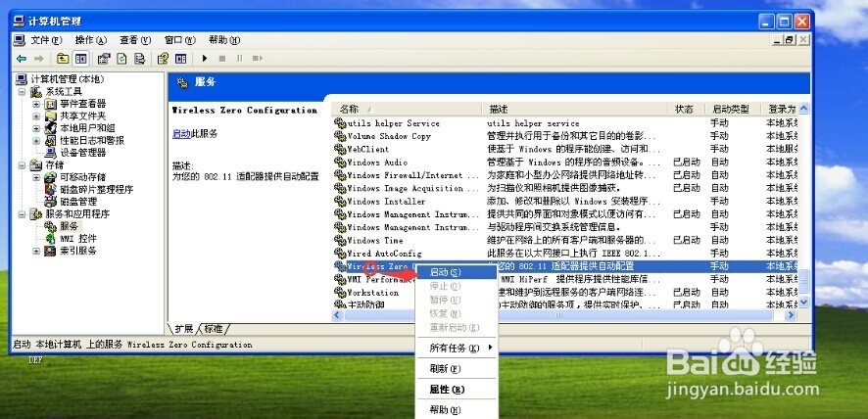Expand the 索引服务 tree node
Screen dimensions: 868x419
tap(36, 251)
